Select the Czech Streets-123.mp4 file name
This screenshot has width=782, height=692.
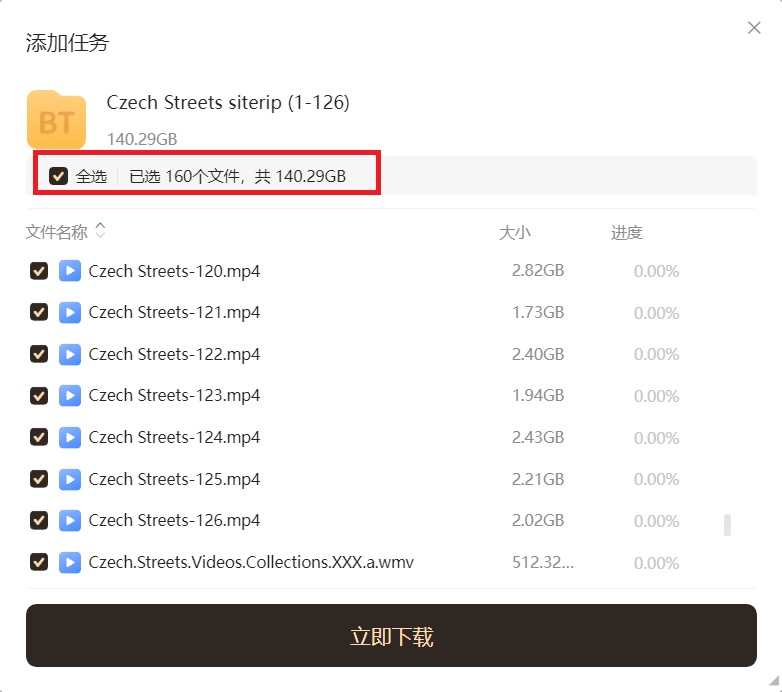click(174, 396)
